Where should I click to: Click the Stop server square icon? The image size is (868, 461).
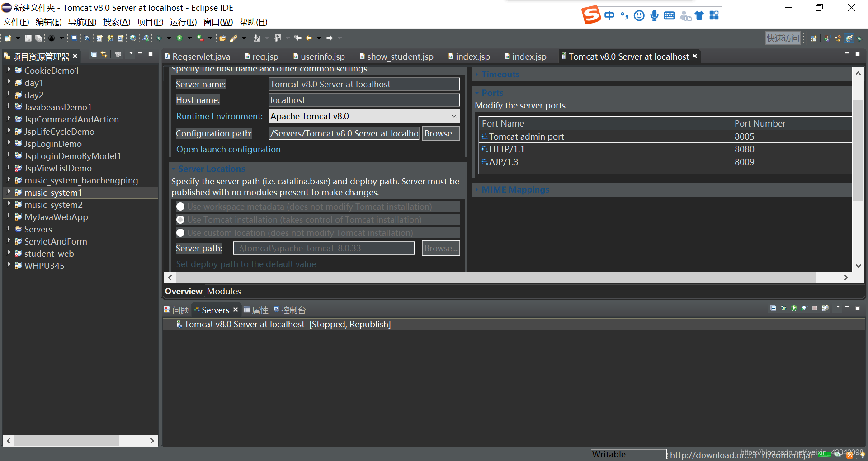pos(815,308)
